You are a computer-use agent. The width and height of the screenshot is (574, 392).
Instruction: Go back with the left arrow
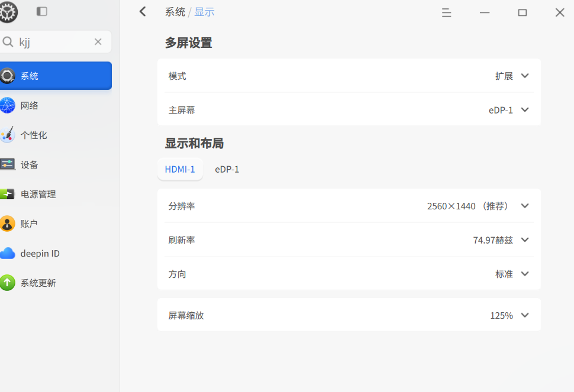pyautogui.click(x=143, y=12)
